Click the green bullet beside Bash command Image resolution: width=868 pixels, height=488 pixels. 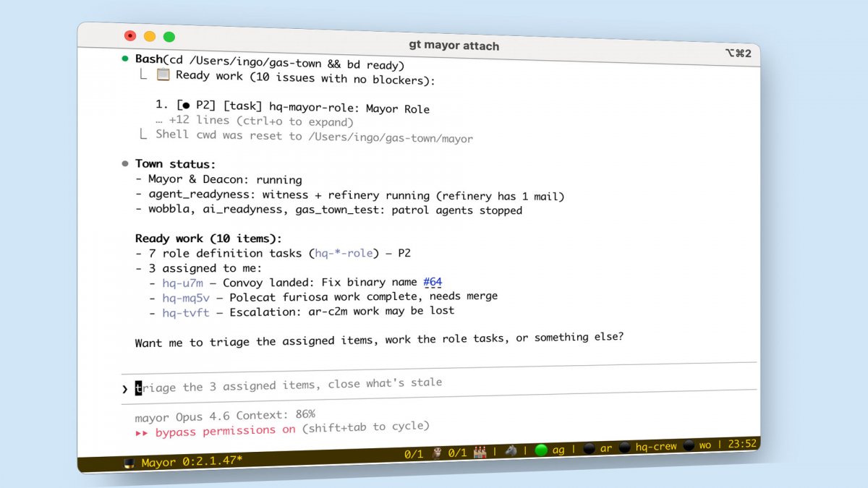point(124,58)
